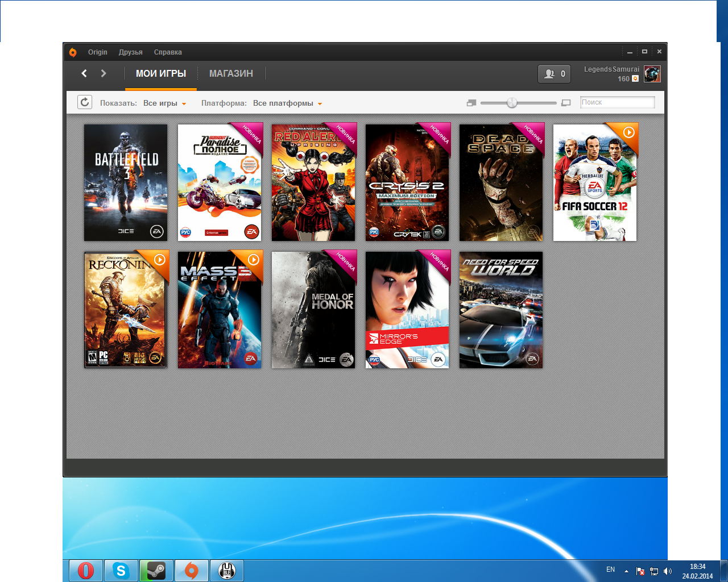Click the Origin logo icon
This screenshot has width=728, height=582.
pos(73,52)
